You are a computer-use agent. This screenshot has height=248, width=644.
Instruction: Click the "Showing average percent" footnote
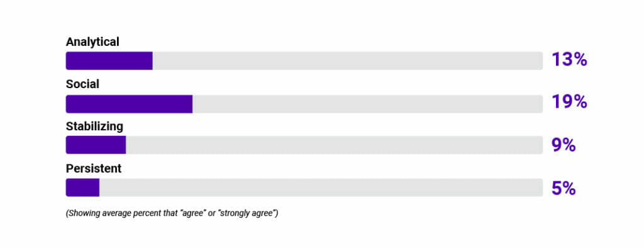(x=172, y=214)
